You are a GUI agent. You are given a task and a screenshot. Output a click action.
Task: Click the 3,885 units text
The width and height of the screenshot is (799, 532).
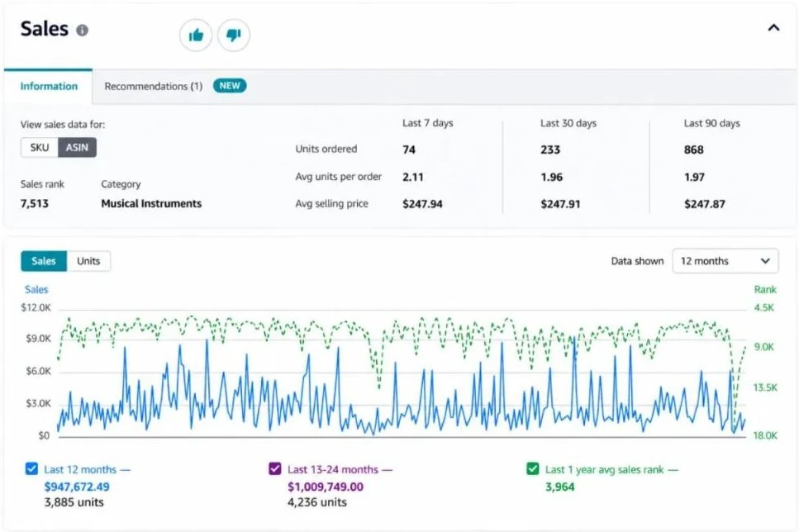(74, 502)
